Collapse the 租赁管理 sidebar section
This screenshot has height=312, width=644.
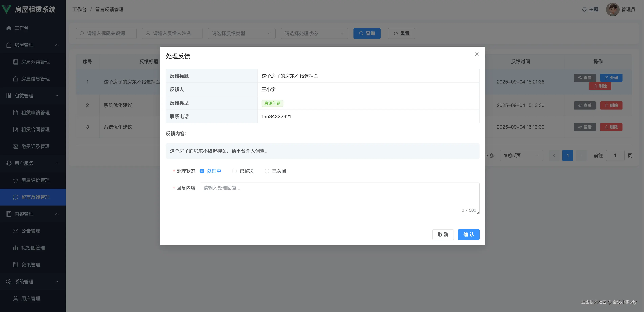57,96
